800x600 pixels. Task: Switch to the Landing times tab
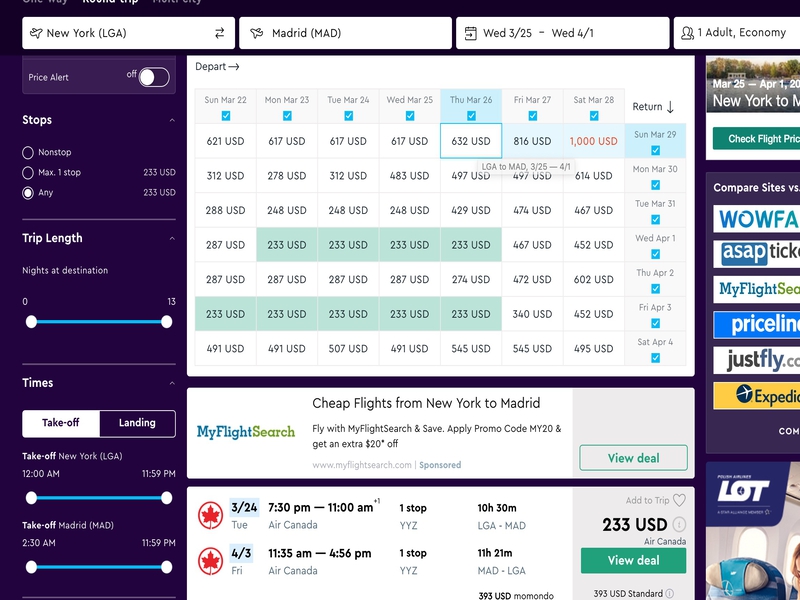tap(137, 423)
